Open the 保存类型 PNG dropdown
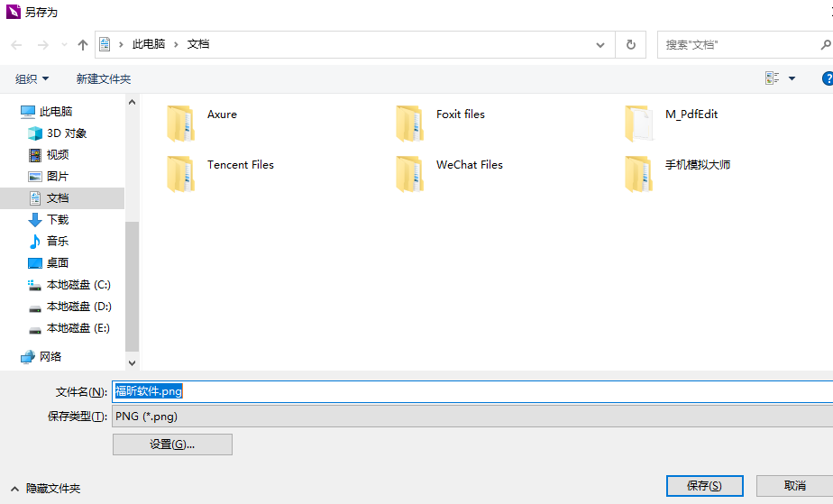833x504 pixels. [x=469, y=417]
